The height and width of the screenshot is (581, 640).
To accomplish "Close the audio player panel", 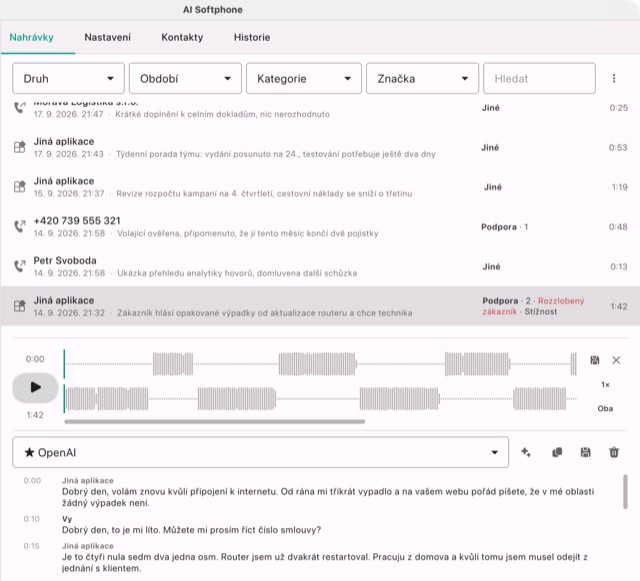I will point(616,360).
